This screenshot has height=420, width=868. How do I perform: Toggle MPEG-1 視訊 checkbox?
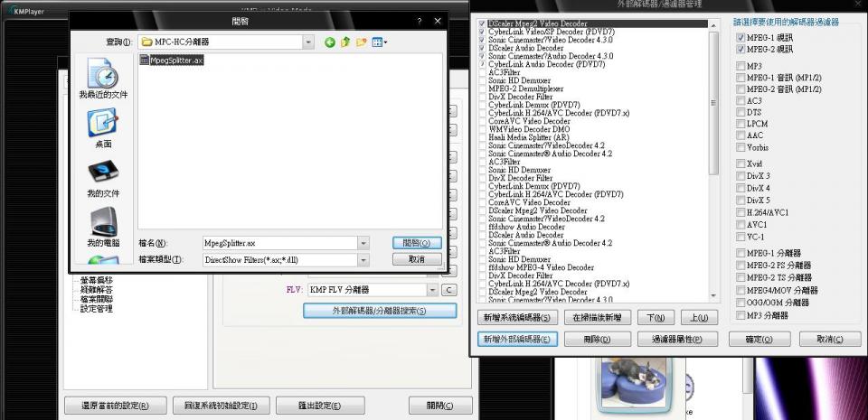[x=741, y=38]
